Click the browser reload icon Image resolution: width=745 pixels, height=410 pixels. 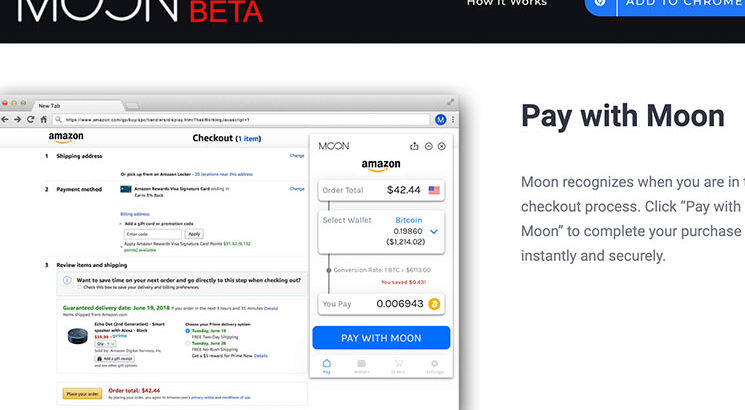(30, 119)
